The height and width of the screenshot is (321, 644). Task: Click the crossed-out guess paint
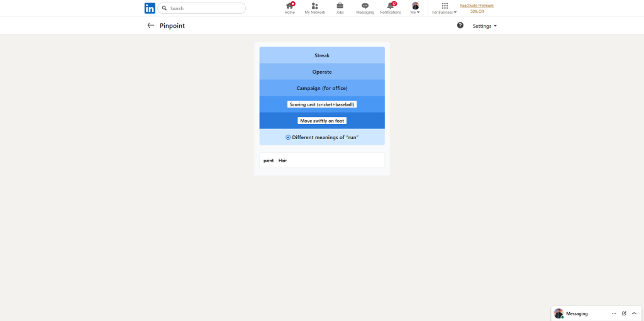click(x=269, y=160)
